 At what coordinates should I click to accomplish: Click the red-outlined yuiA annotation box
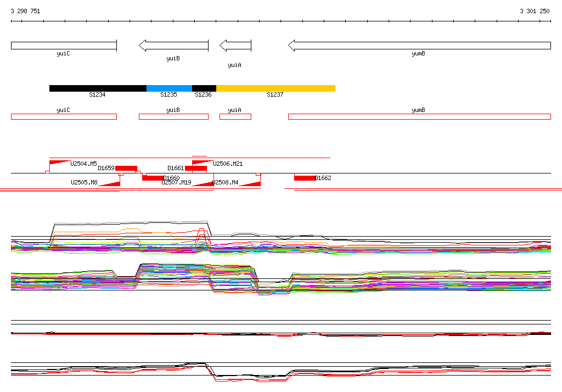(235, 116)
